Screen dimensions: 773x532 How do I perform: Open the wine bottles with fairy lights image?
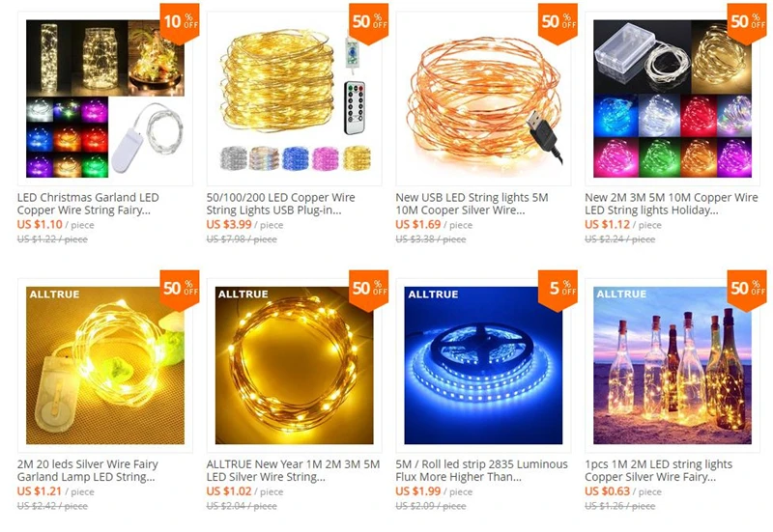[x=673, y=365]
